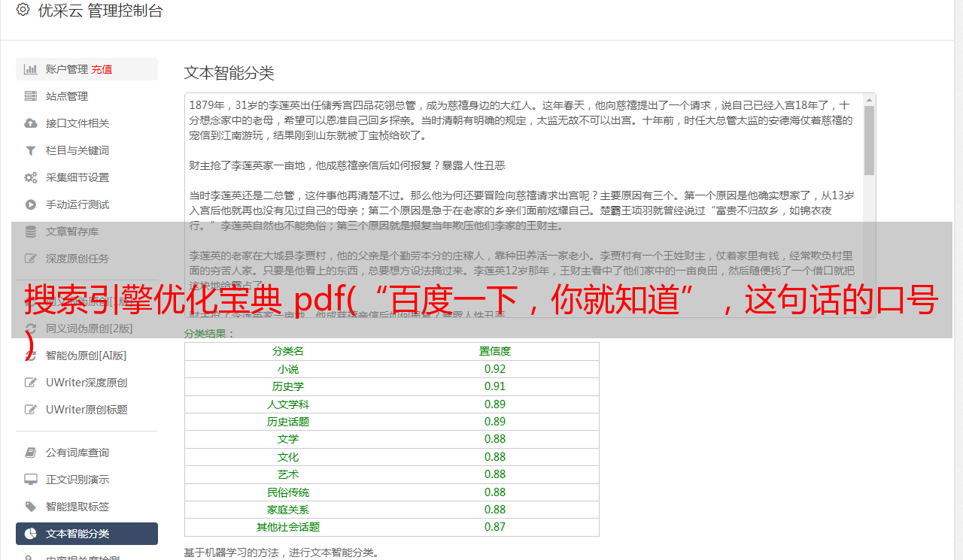Click the 文本智能分类 page heading
The height and width of the screenshot is (560, 963).
(229, 73)
